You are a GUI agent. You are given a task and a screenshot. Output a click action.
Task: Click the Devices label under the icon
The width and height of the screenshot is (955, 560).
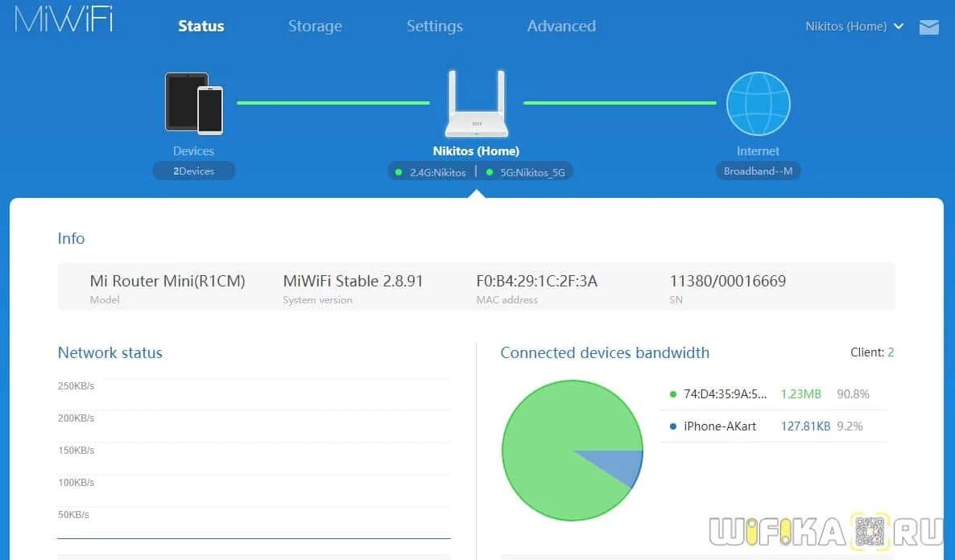(x=194, y=151)
